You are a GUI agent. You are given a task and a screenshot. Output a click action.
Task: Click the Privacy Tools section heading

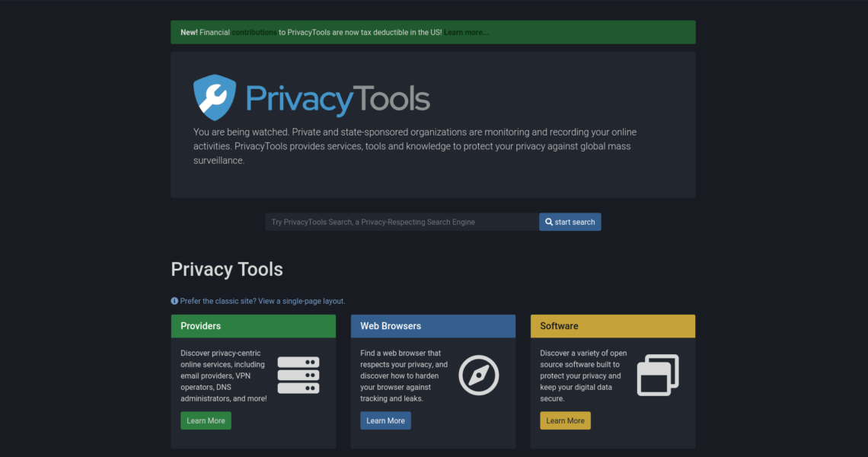pyautogui.click(x=227, y=270)
